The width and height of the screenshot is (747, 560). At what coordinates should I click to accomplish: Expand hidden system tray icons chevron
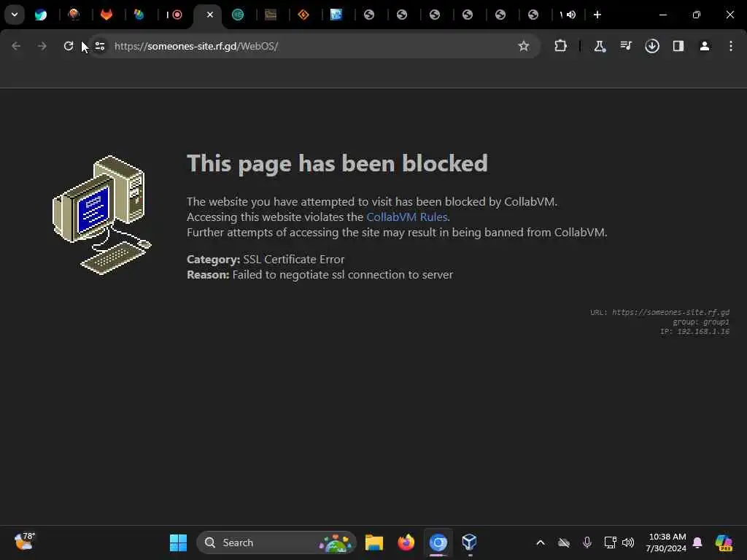click(x=541, y=542)
